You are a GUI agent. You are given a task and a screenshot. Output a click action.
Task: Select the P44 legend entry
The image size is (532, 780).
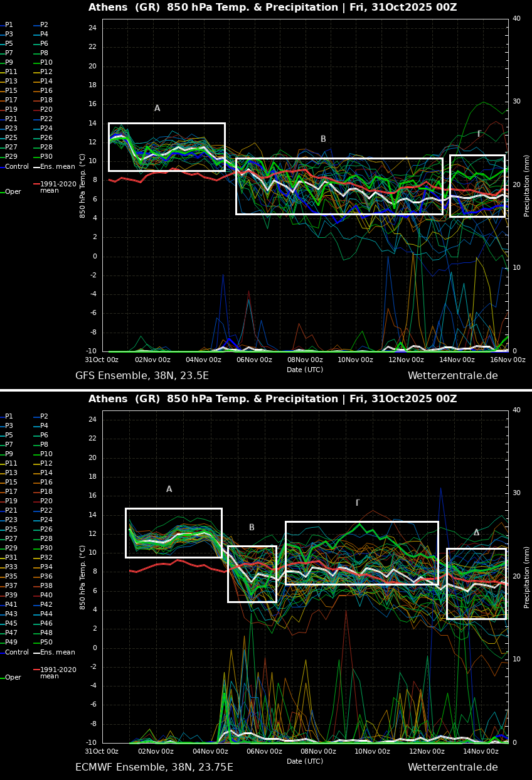pyautogui.click(x=46, y=614)
